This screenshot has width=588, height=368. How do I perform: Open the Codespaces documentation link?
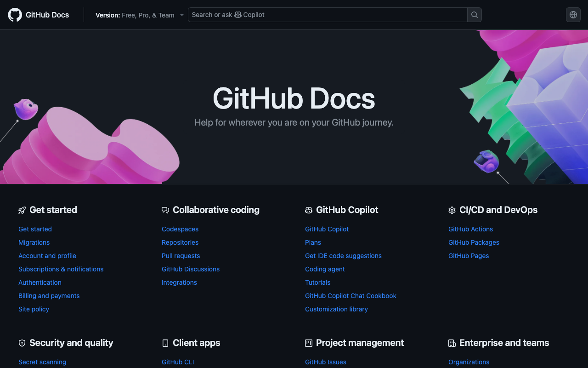(180, 229)
